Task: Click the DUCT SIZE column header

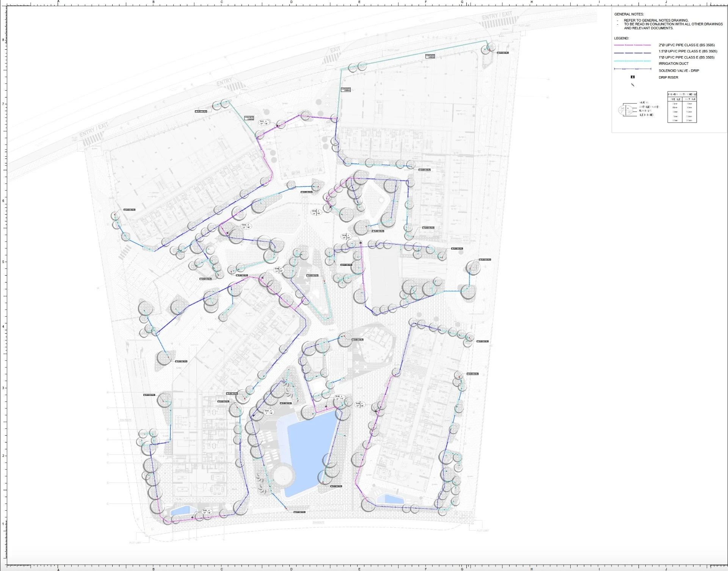Action: pyautogui.click(x=689, y=99)
